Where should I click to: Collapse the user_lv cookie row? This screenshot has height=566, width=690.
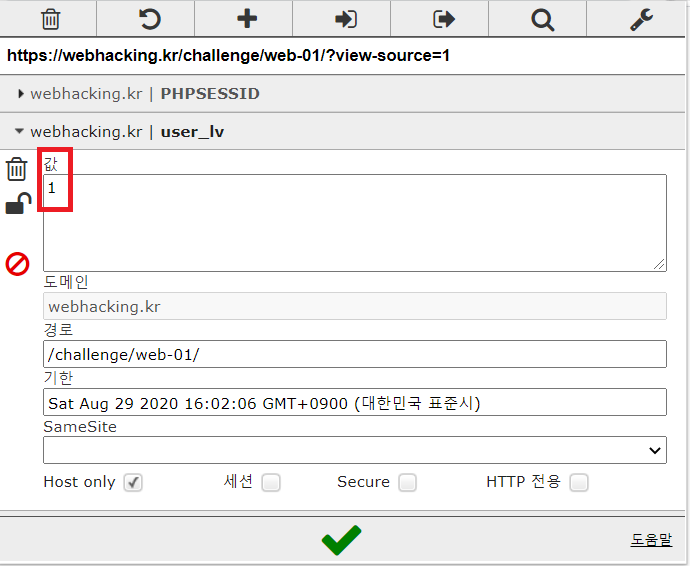point(342,131)
